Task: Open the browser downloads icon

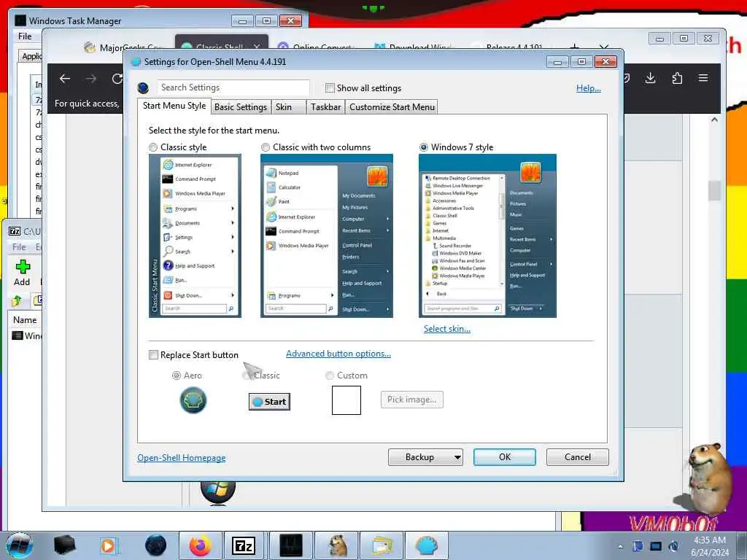Action: (x=650, y=78)
